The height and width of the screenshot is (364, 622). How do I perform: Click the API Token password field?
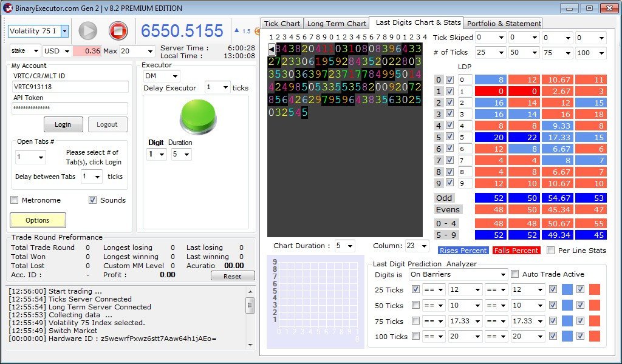pyautogui.click(x=70, y=108)
